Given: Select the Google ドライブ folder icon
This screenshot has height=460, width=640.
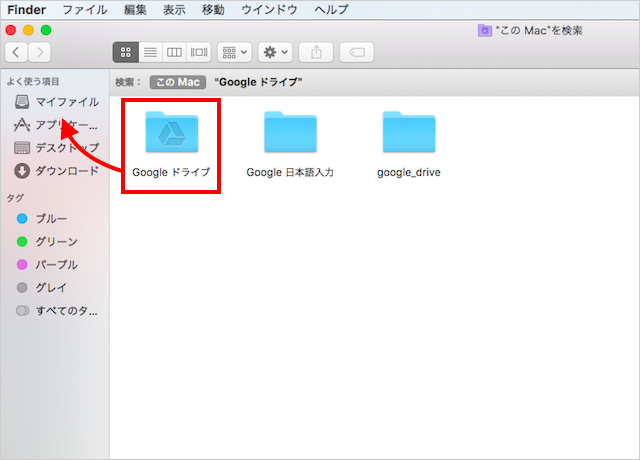Looking at the screenshot, I should 172,132.
